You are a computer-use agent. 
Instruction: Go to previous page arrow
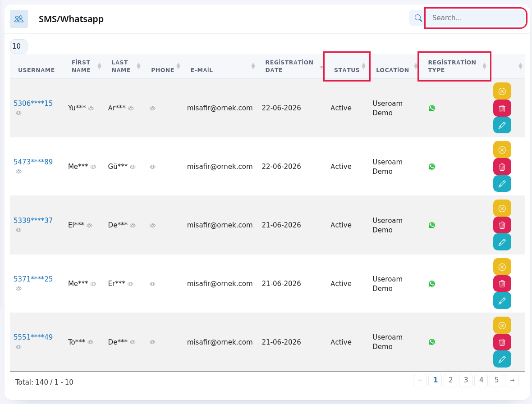click(420, 380)
